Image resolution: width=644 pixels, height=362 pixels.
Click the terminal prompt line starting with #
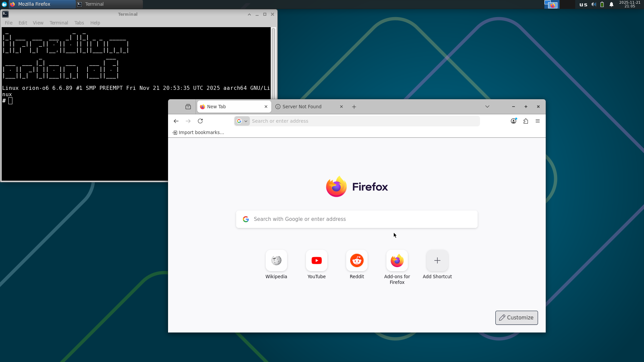pos(7,101)
